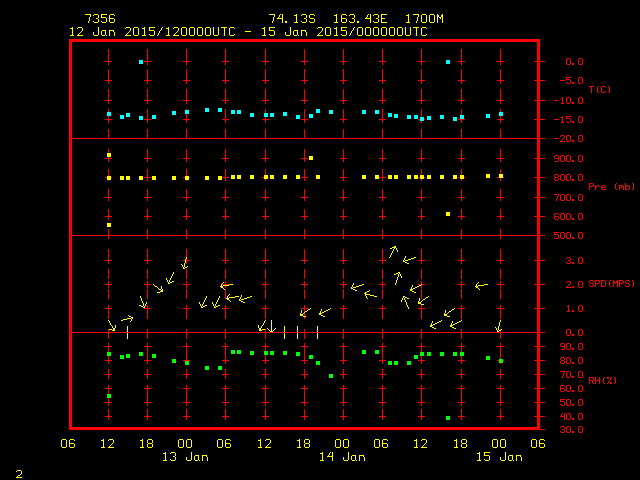Click the green humidity outlier near 40 percent
The height and width of the screenshot is (480, 640).
tap(448, 418)
